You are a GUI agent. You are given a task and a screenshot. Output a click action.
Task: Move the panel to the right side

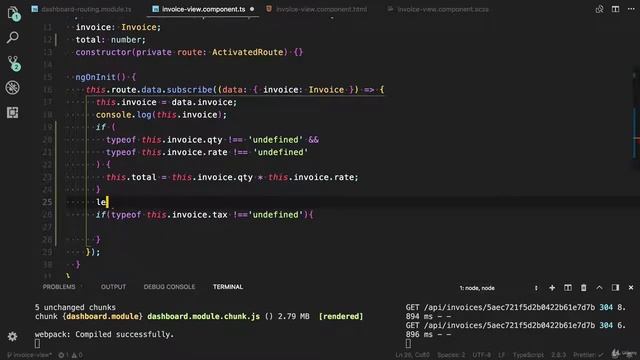coord(615,288)
